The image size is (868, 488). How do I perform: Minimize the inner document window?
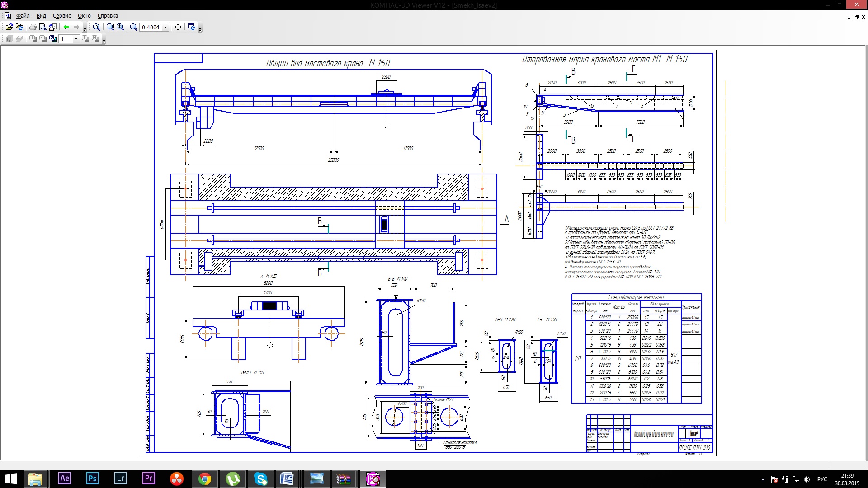click(849, 17)
